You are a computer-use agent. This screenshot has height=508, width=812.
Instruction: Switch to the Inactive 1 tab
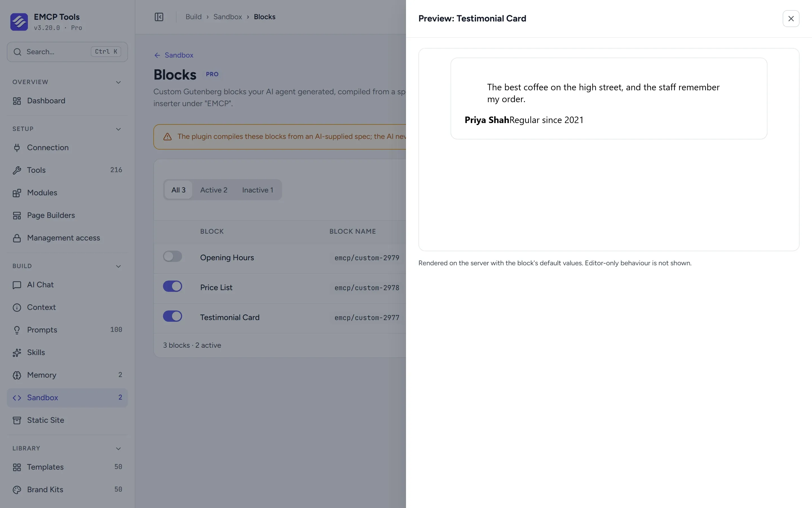pos(258,190)
